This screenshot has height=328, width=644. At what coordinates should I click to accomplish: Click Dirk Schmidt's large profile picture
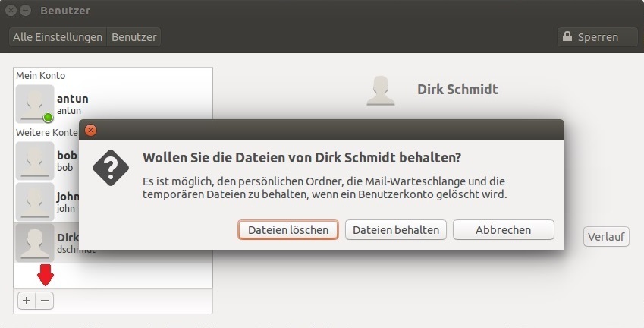[381, 90]
